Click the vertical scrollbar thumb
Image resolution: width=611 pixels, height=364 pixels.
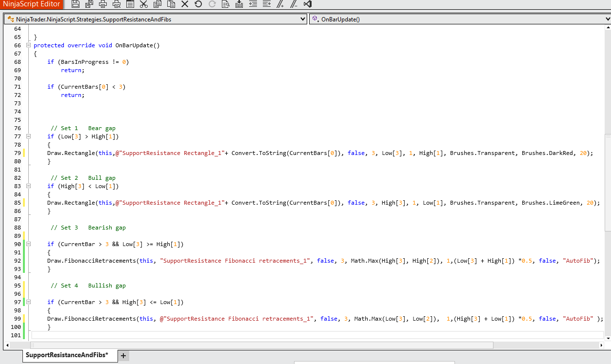(607, 183)
